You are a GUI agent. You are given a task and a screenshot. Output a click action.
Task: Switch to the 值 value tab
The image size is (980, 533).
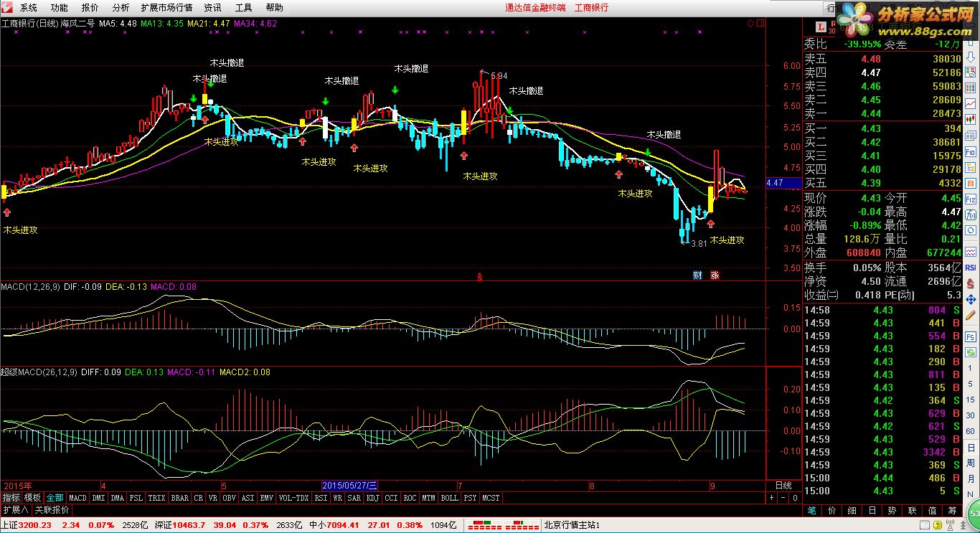(x=933, y=511)
